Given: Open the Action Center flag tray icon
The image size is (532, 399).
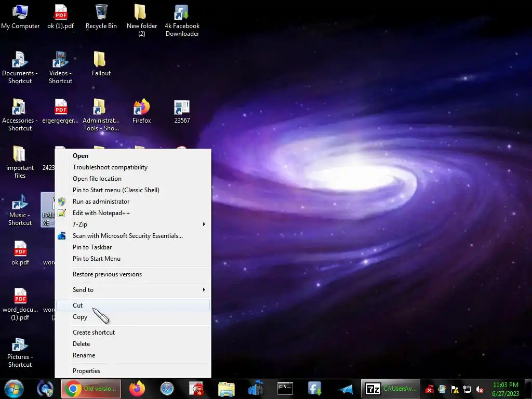Looking at the screenshot, I should (454, 390).
